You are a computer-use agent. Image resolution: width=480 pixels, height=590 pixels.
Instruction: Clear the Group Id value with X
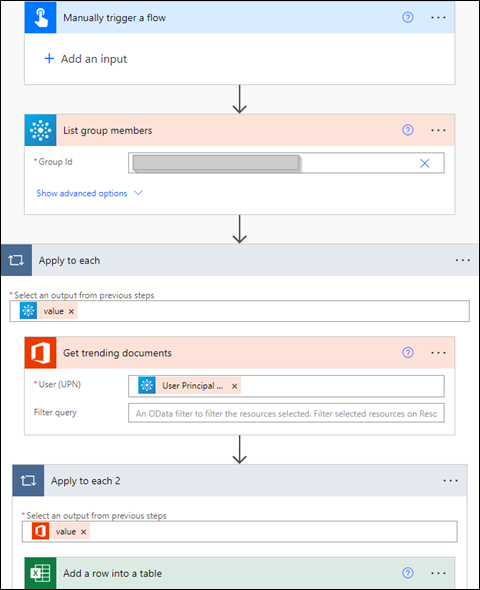(425, 163)
